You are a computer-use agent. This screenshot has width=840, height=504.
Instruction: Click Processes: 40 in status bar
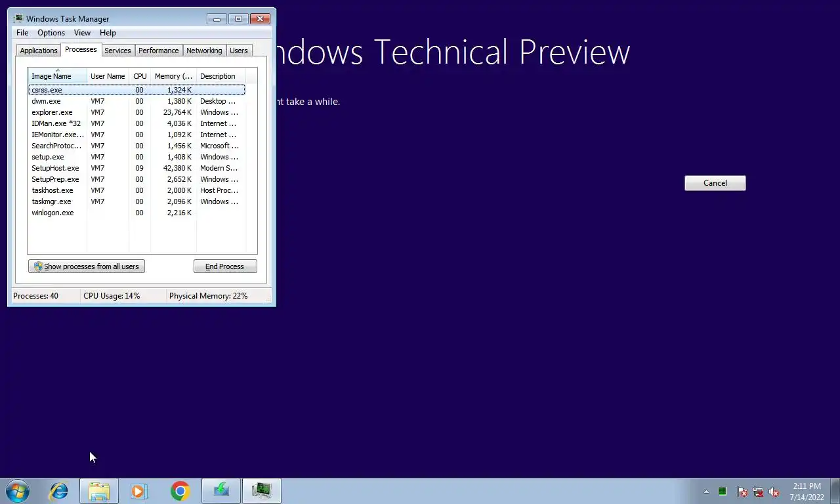pos(35,296)
